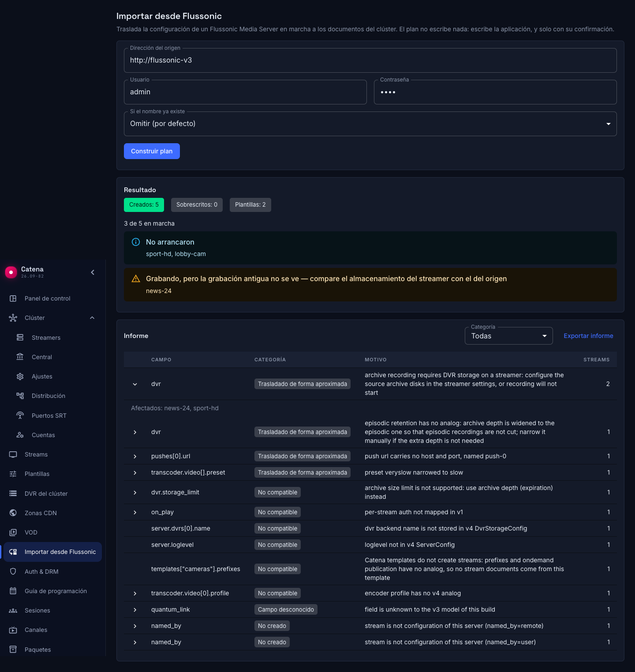The image size is (635, 672).
Task: Open the Categoría filter dropdown
Action: pos(508,336)
